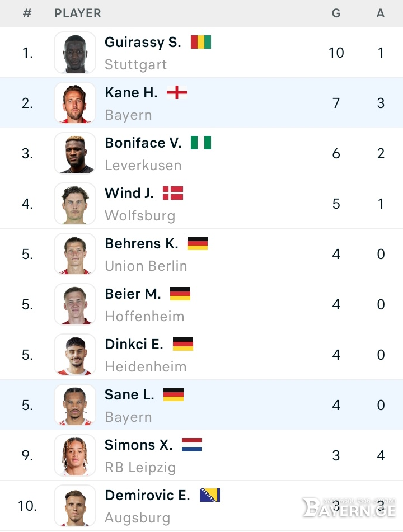Click the England flag beside Kane H.

coord(177,92)
